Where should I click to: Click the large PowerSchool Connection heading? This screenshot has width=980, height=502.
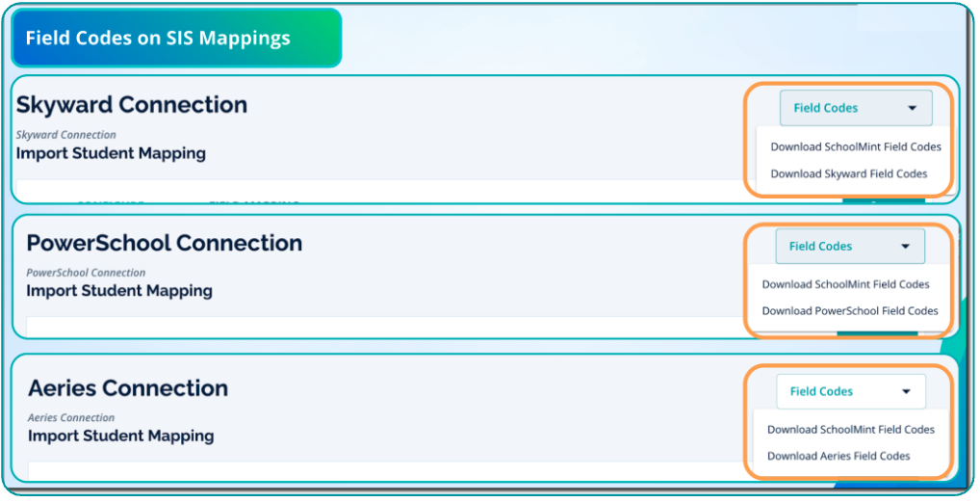coord(165,243)
